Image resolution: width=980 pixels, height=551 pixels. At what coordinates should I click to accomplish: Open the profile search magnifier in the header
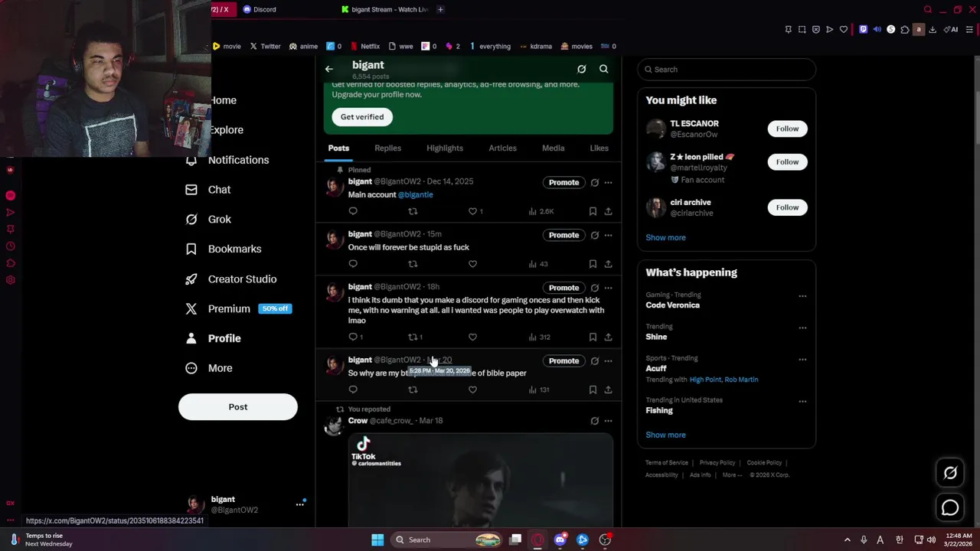click(604, 69)
